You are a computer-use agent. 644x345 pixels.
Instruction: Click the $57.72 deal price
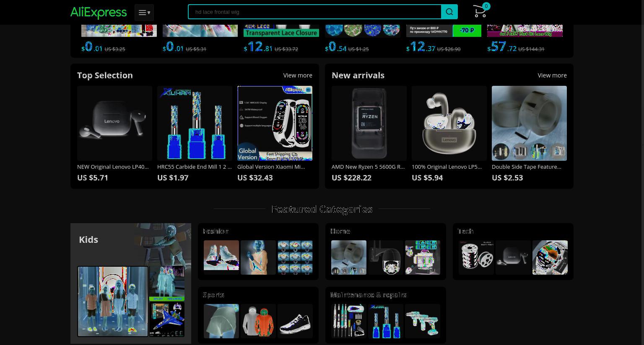(501, 46)
